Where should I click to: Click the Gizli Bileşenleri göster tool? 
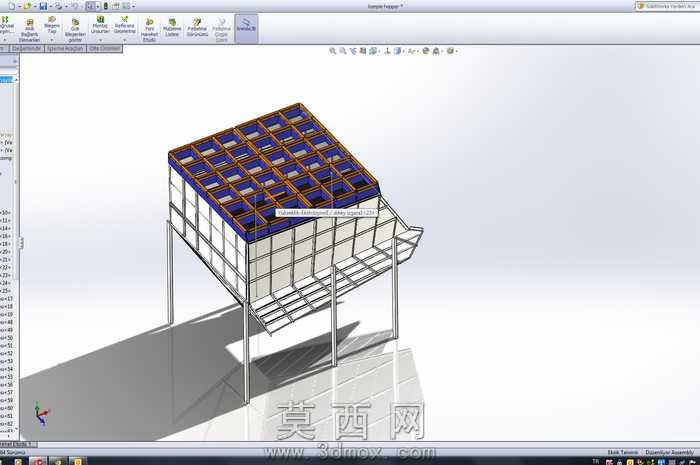pyautogui.click(x=75, y=30)
